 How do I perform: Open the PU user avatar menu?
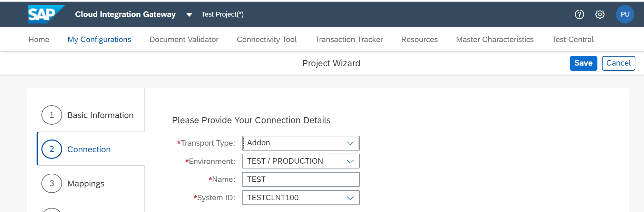coord(625,14)
